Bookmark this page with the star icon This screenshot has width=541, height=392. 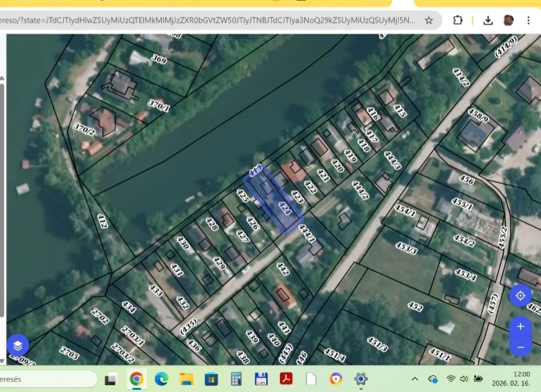(x=428, y=20)
